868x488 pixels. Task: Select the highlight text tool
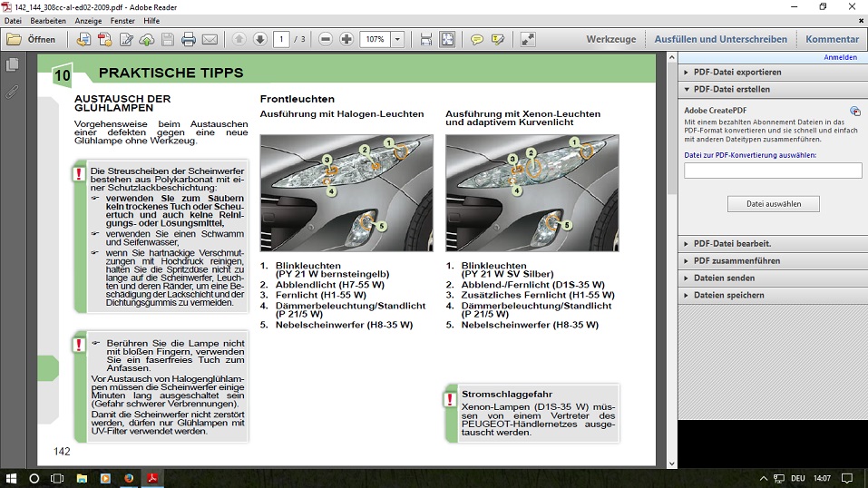497,40
